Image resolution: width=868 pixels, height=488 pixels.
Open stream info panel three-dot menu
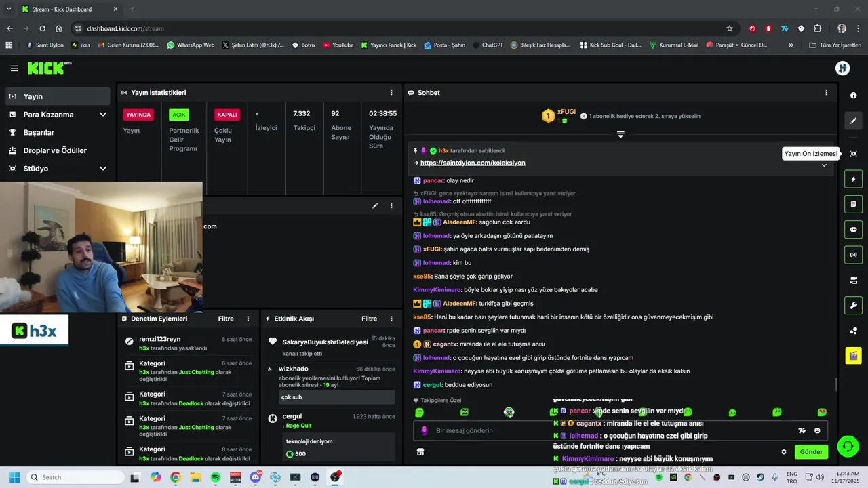tap(391, 205)
